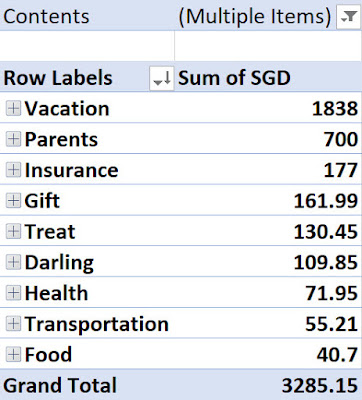This screenshot has height=400, width=362.
Task: Select the Sum of SGD header cell
Action: pos(268,78)
